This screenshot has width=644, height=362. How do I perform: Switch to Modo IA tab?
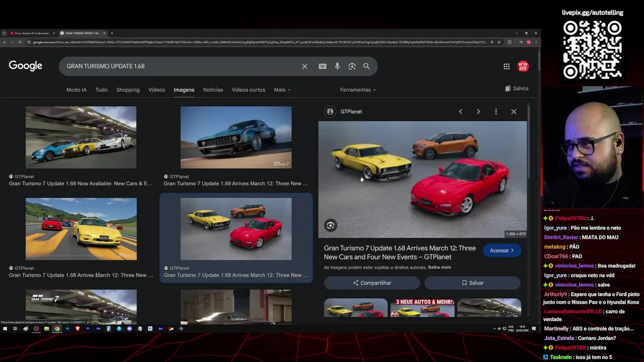76,89
